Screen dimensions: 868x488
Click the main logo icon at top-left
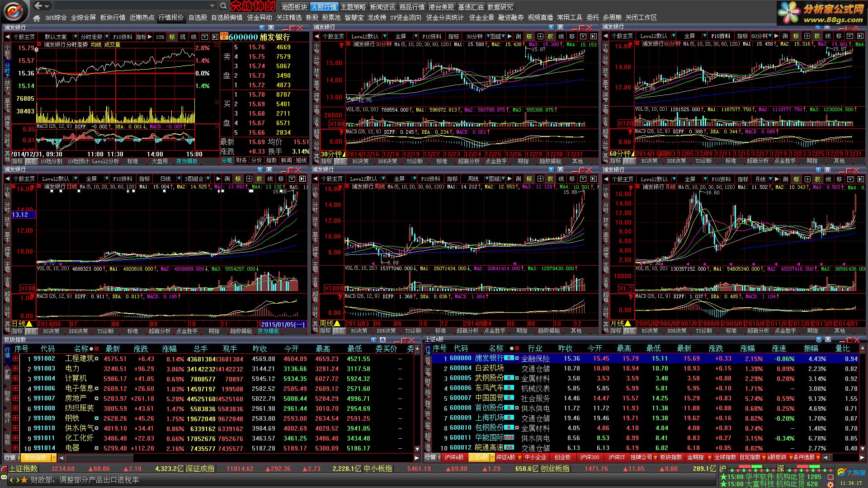[x=15, y=11]
